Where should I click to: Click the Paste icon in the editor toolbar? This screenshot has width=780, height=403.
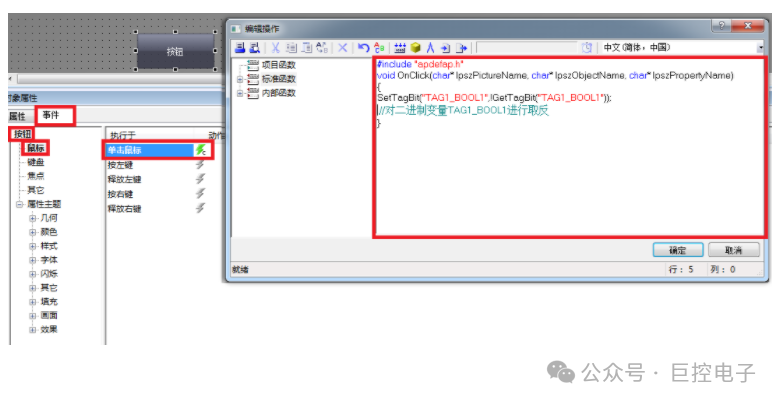click(307, 48)
